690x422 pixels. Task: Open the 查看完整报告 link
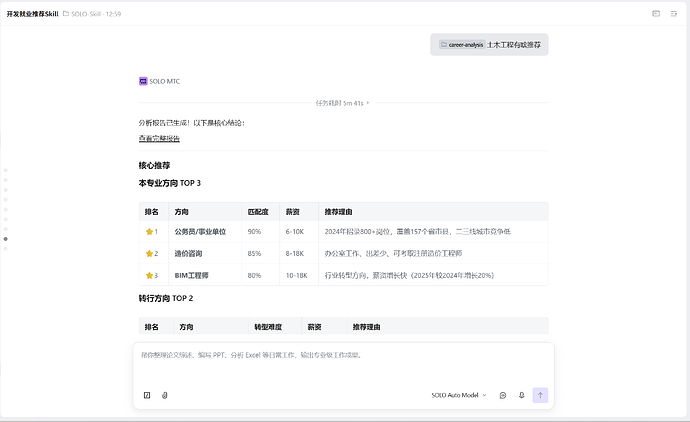tap(159, 139)
